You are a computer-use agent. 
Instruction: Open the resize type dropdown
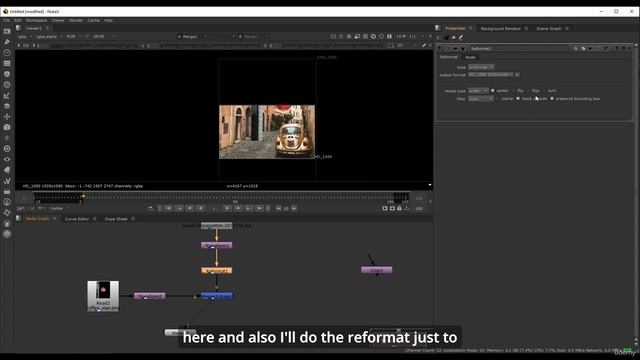pyautogui.click(x=478, y=91)
